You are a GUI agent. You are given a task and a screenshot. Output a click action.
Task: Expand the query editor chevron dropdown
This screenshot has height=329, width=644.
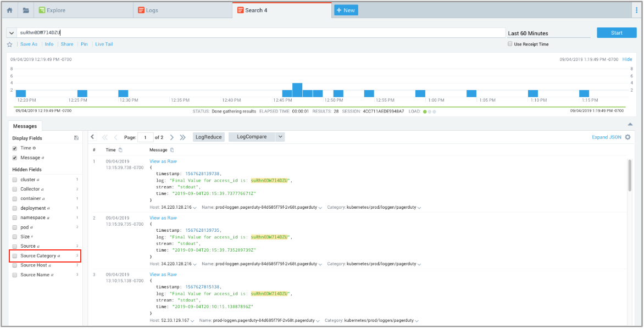[x=12, y=33]
